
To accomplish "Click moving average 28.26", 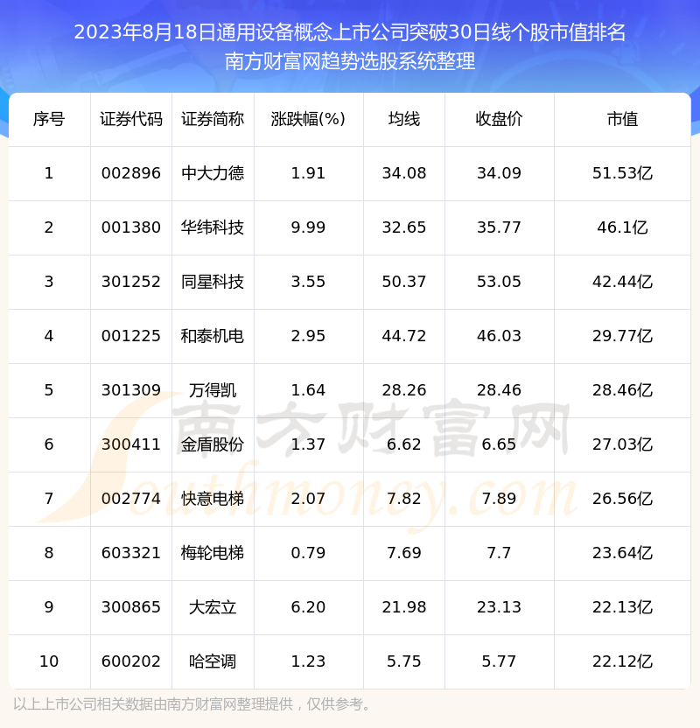I will (x=404, y=390).
